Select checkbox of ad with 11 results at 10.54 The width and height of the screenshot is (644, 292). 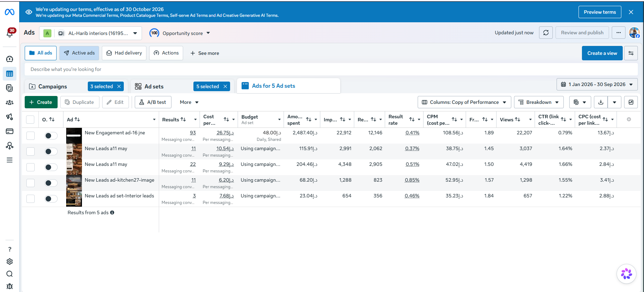coord(31,151)
